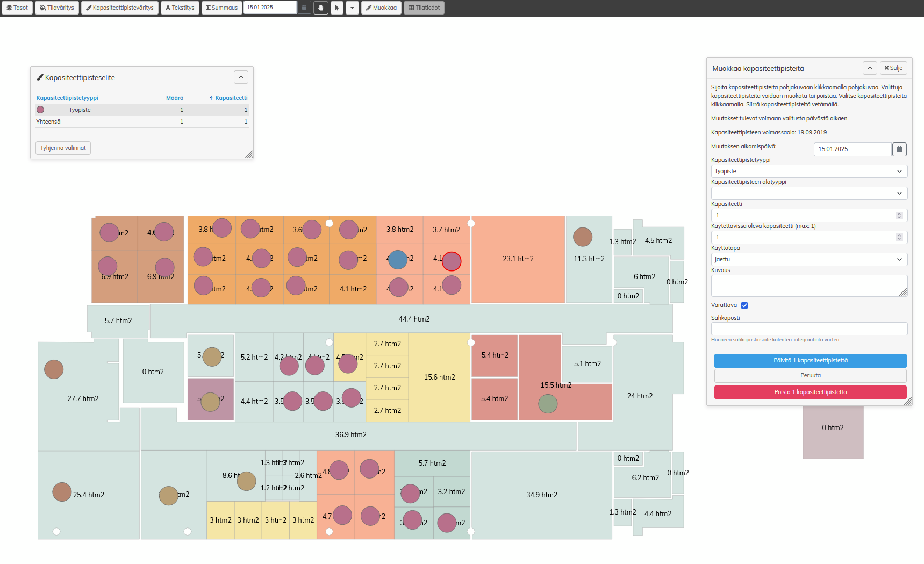This screenshot has width=924, height=564.
Task: Open calendar for Muutoksen alkamispäivä
Action: coord(899,149)
